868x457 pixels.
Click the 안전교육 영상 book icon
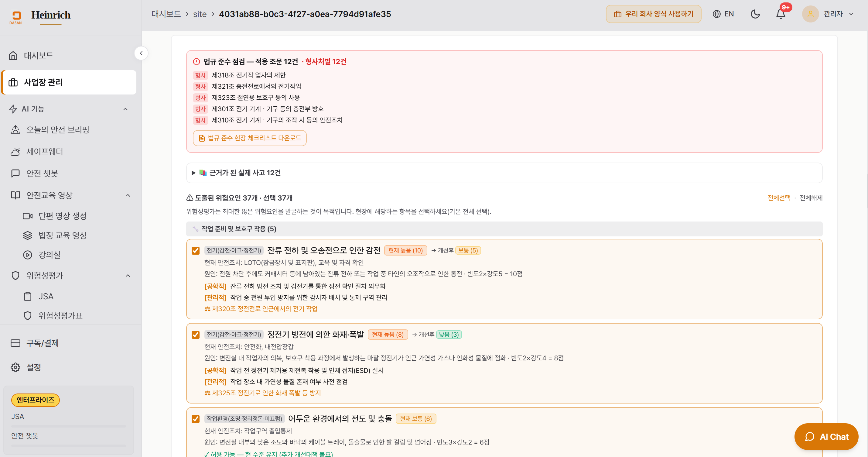pos(15,195)
